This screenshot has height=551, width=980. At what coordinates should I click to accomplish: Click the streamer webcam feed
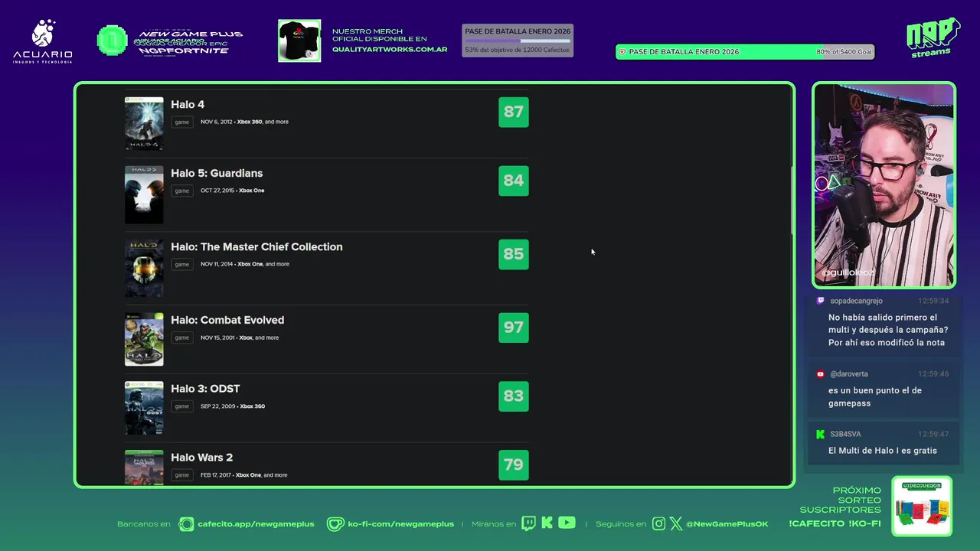(884, 184)
